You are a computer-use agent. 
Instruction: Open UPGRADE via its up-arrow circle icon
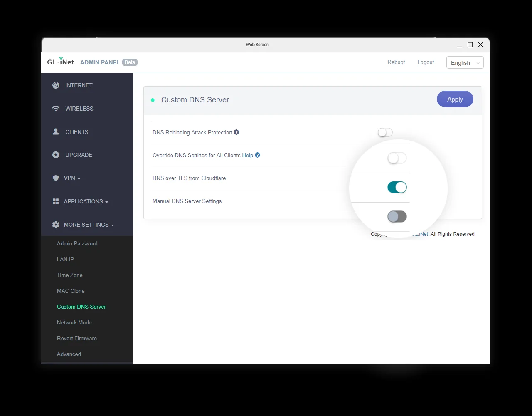(56, 155)
